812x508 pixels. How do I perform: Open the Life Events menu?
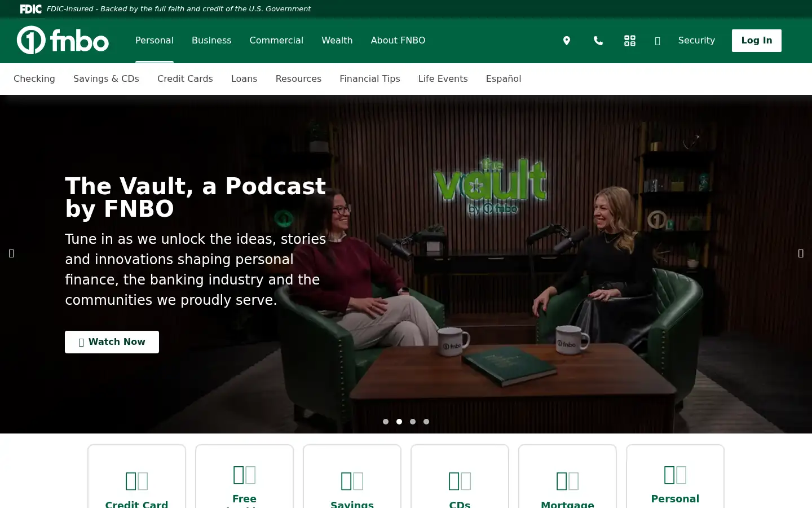pyautogui.click(x=443, y=79)
